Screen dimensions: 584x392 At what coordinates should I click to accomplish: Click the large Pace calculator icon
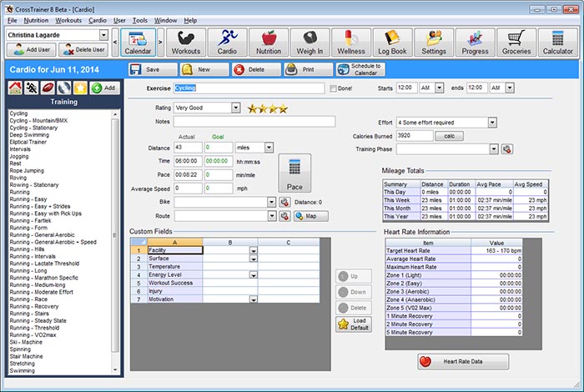point(295,173)
